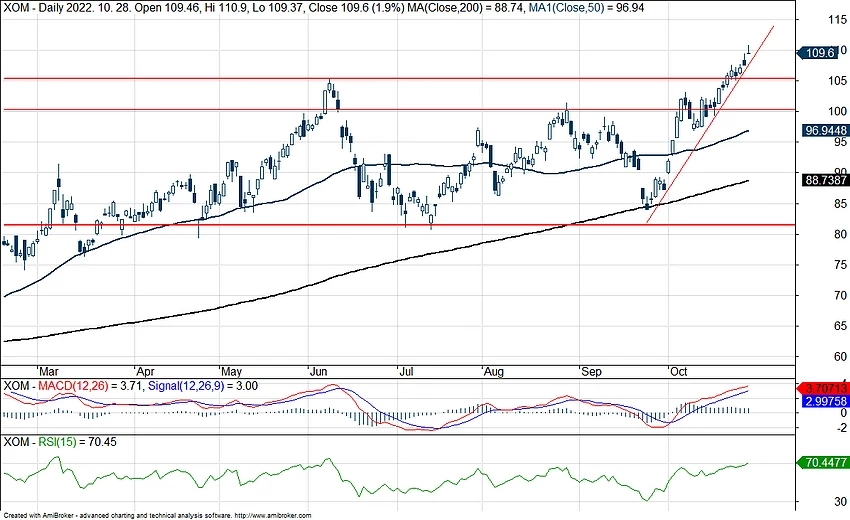The height and width of the screenshot is (520, 850).
Task: Click the May label on the date axis
Action: click(231, 371)
